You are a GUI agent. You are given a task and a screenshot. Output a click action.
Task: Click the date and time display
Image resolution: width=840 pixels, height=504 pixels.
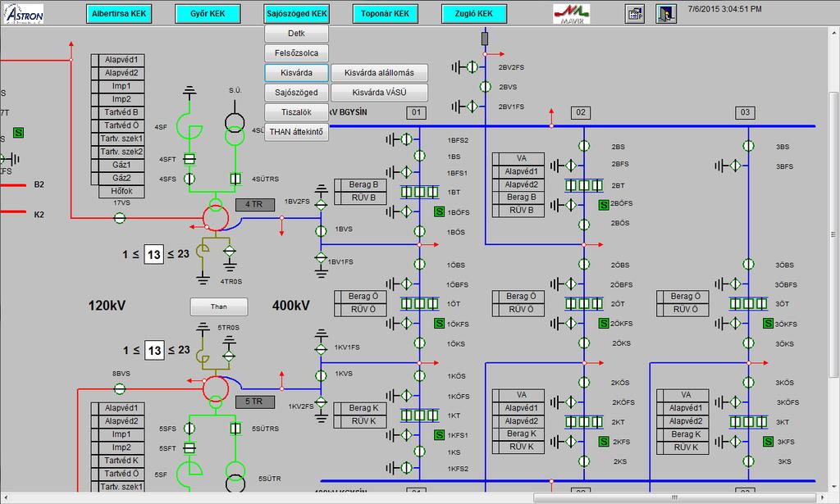tap(724, 9)
